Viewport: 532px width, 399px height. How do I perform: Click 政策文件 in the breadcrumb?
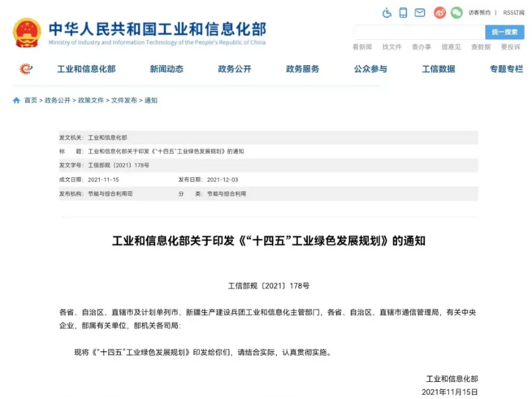[x=90, y=101]
